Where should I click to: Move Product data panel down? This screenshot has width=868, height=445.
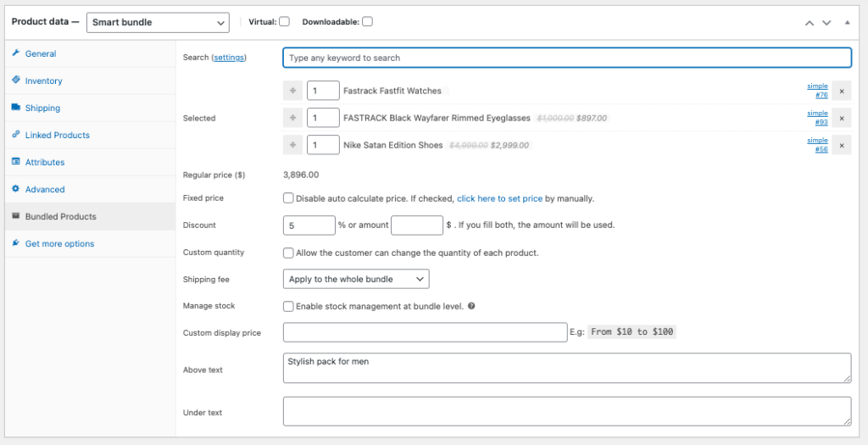pyautogui.click(x=826, y=23)
